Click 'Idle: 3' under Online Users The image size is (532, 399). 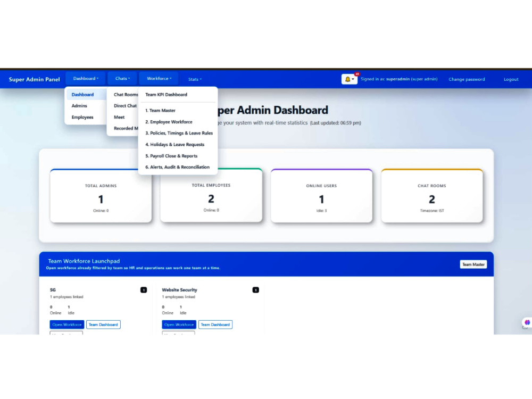(x=321, y=211)
